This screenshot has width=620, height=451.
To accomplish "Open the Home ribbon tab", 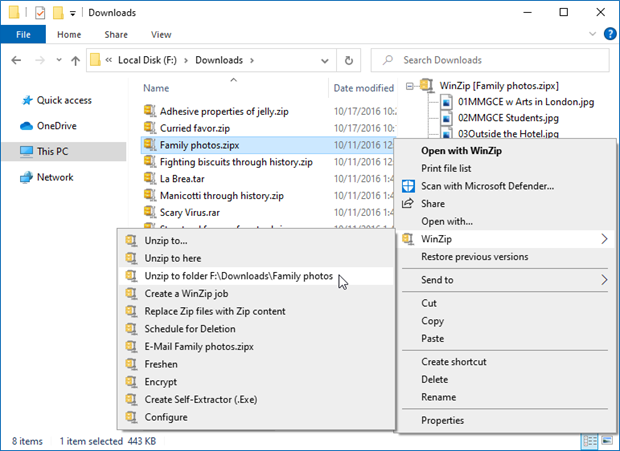I will (69, 34).
